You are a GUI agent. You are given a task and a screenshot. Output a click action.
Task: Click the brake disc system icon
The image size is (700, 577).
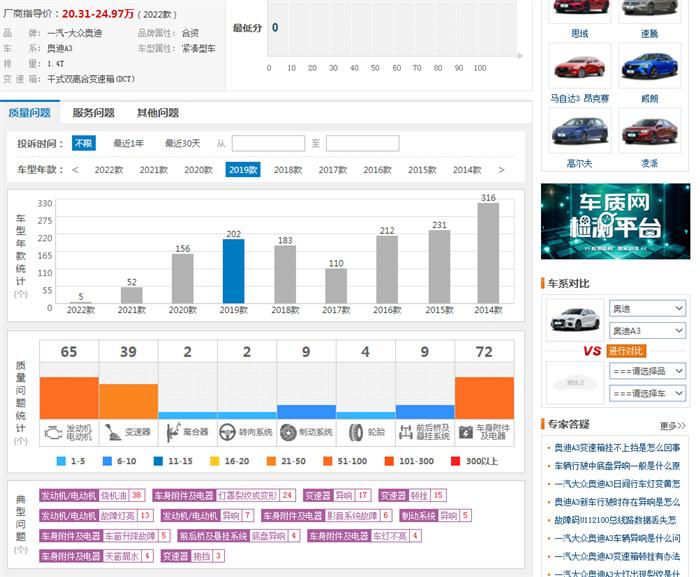[288, 432]
